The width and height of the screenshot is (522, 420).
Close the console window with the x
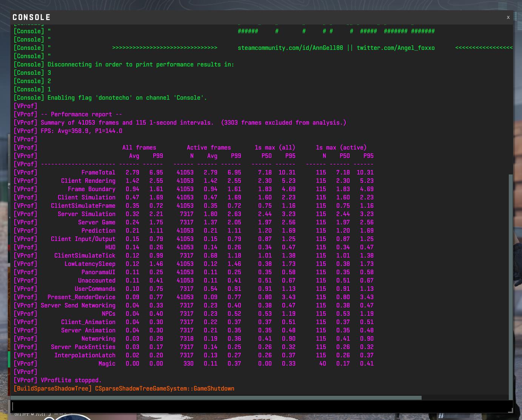click(508, 17)
